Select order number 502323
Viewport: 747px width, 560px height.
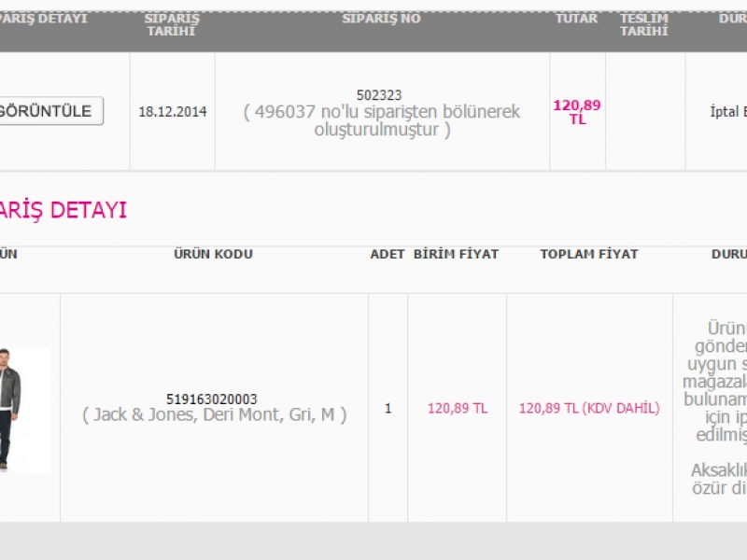pos(379,95)
